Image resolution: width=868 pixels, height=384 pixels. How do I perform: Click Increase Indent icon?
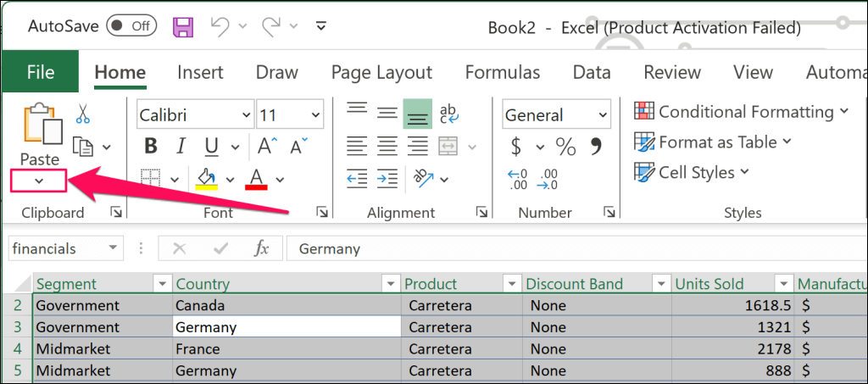[387, 178]
